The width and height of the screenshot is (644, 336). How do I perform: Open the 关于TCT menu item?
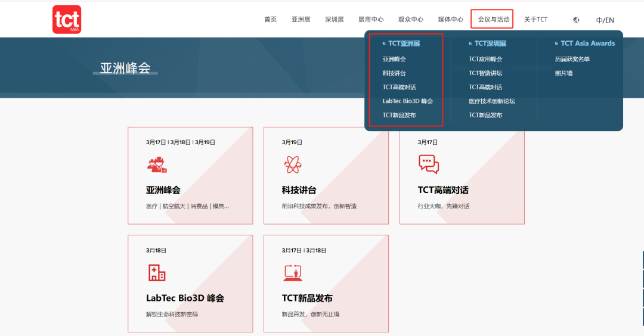[x=535, y=19]
